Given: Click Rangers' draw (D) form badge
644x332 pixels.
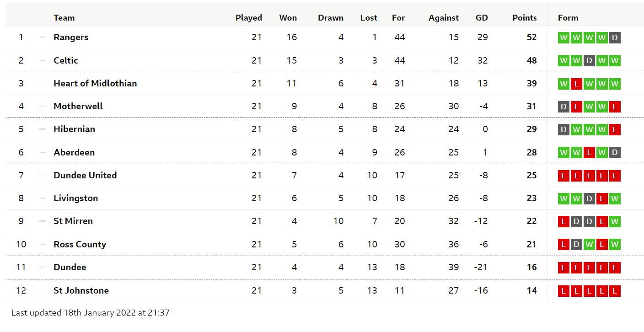Looking at the screenshot, I should pos(615,37).
